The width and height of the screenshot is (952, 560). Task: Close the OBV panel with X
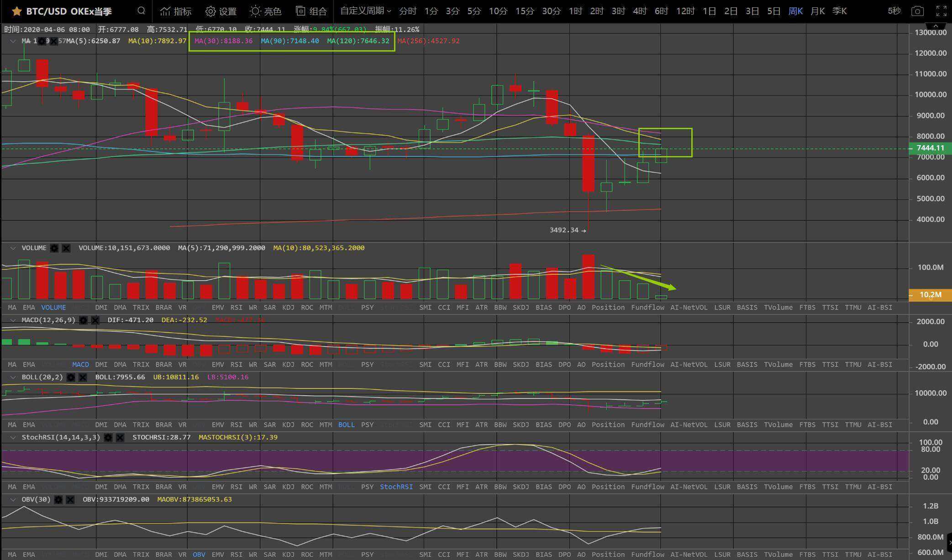tap(70, 500)
